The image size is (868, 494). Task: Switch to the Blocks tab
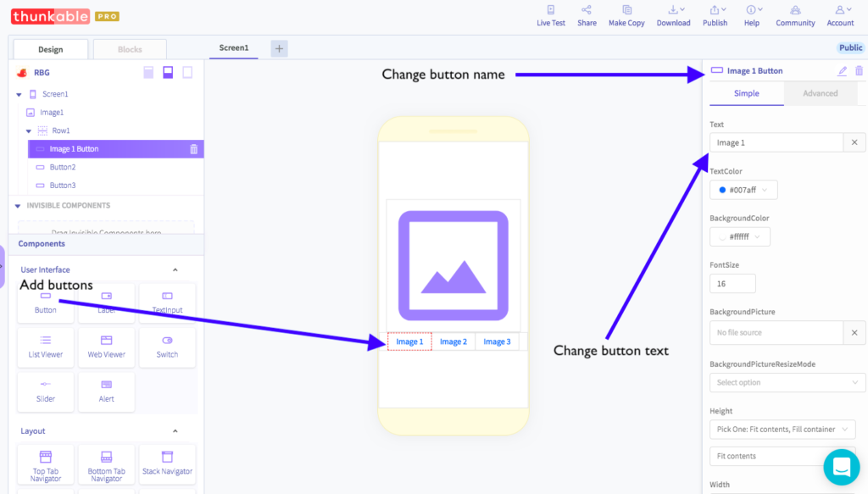click(x=130, y=49)
